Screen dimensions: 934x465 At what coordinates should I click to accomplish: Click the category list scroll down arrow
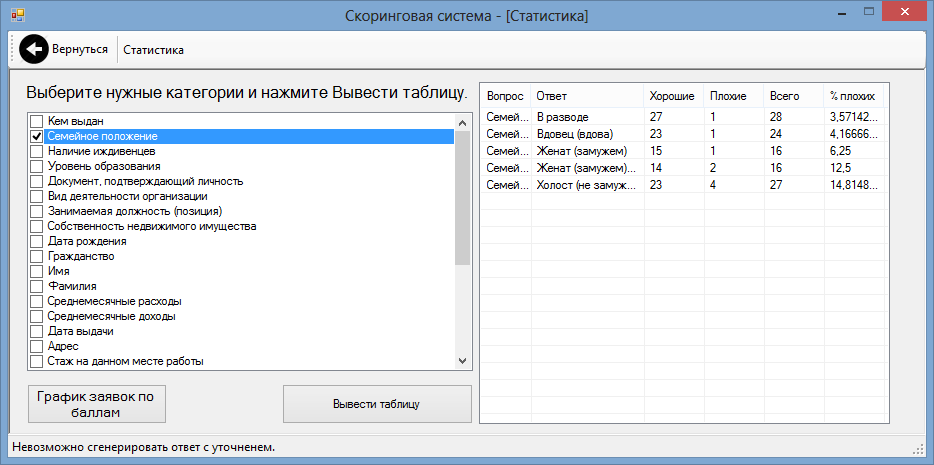[462, 361]
